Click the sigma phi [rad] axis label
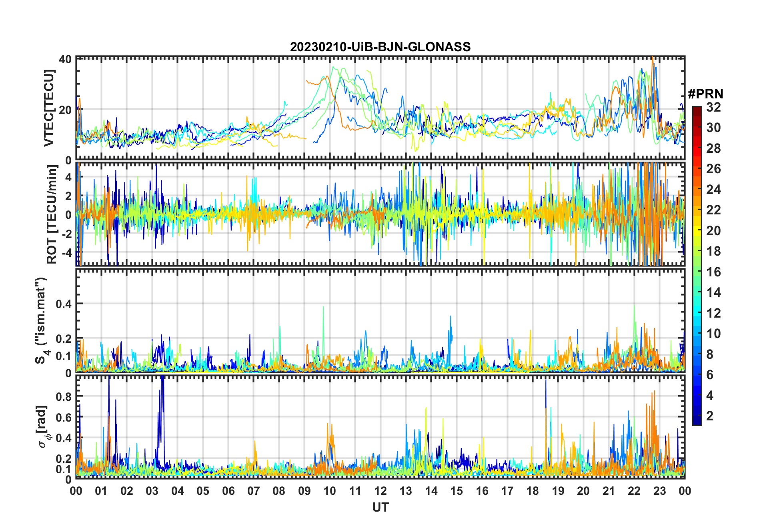 [x=43, y=427]
